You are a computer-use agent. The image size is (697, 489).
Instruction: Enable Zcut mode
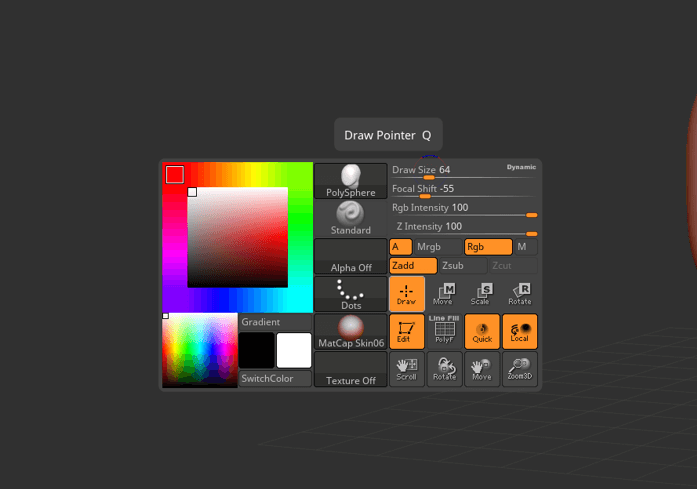[513, 266]
